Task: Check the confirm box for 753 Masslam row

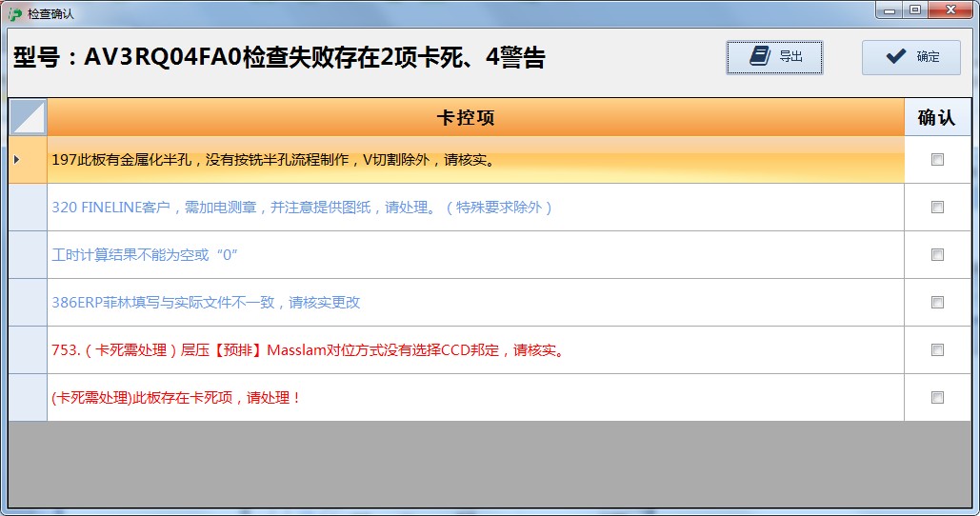Action: 937,349
